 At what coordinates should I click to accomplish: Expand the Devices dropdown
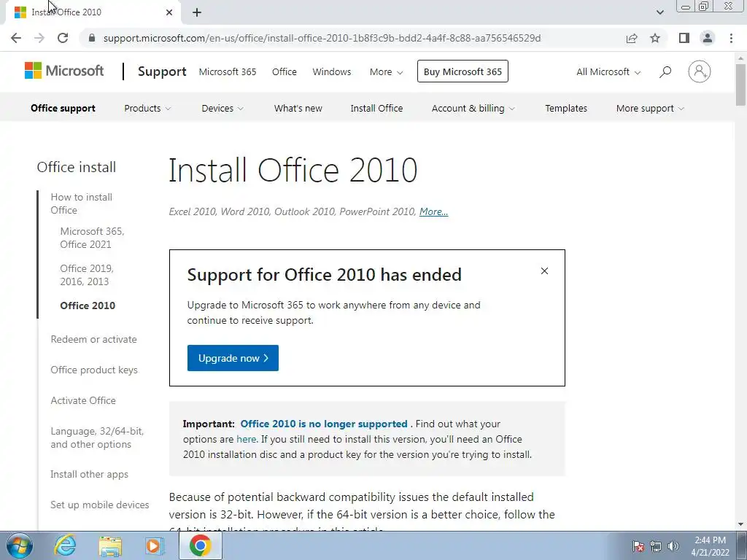pos(222,108)
